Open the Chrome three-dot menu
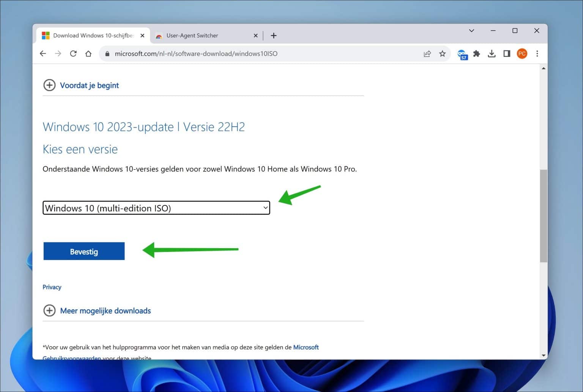583x392 pixels. pos(537,54)
